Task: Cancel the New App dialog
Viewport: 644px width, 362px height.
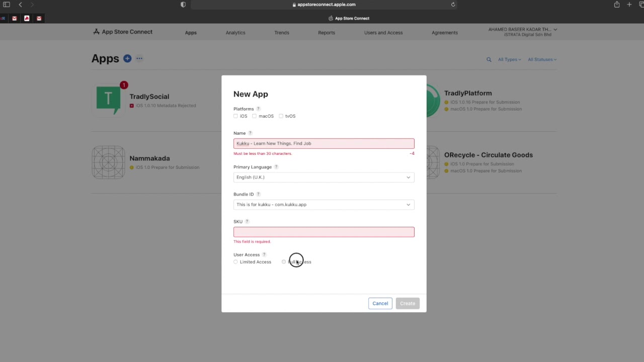Action: pyautogui.click(x=380, y=303)
